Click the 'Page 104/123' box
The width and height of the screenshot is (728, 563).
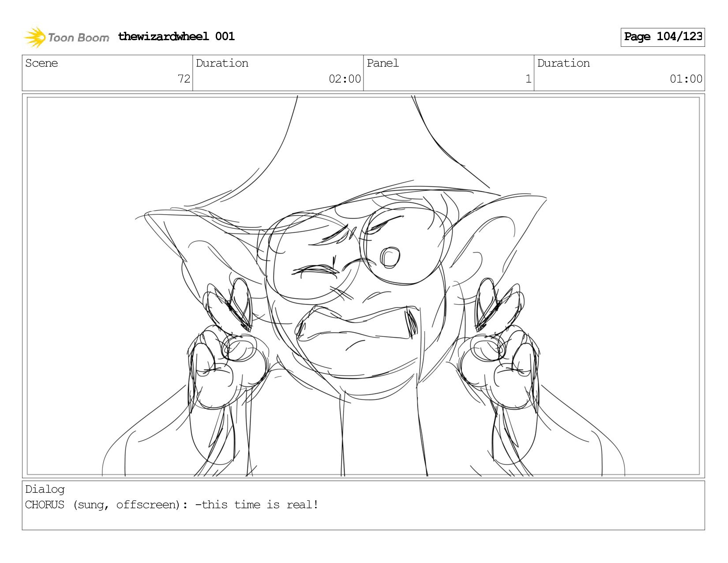(663, 37)
